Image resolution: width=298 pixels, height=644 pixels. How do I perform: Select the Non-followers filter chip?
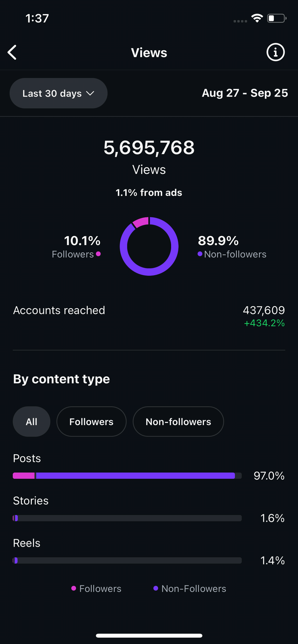click(178, 422)
